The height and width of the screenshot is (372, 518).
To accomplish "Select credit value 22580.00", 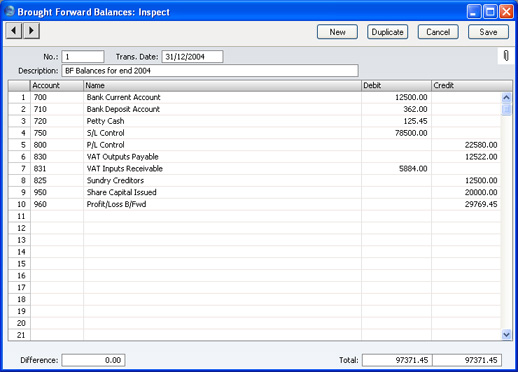I will click(466, 145).
